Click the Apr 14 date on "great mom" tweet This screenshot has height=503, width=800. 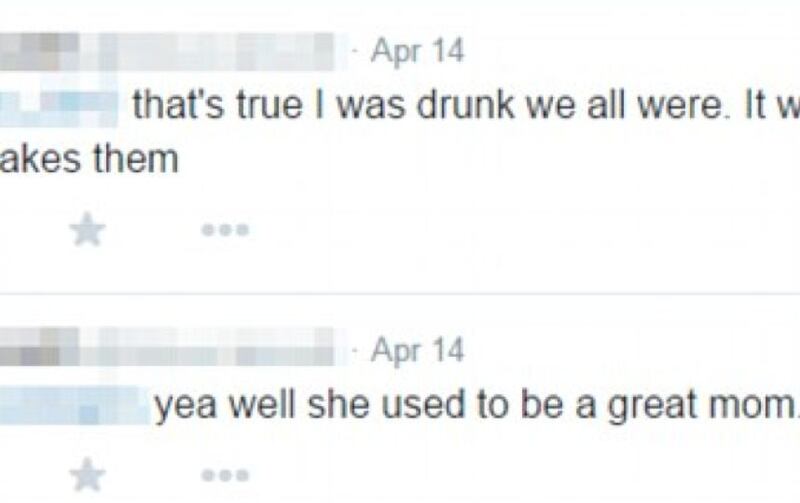tap(417, 351)
